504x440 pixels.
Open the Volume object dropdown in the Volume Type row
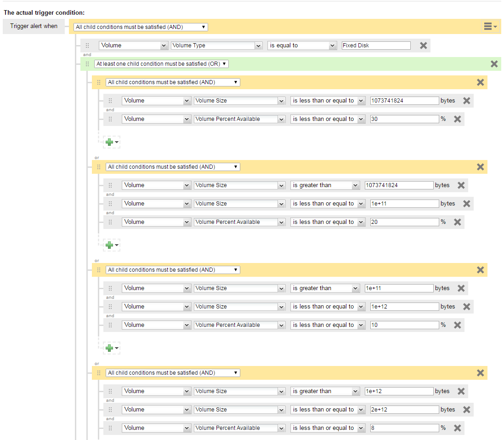[x=133, y=46]
